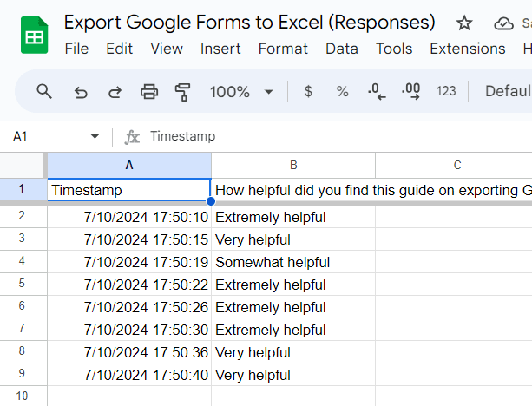The image size is (532, 406).
Task: Open the search menus magnifier
Action: (44, 91)
